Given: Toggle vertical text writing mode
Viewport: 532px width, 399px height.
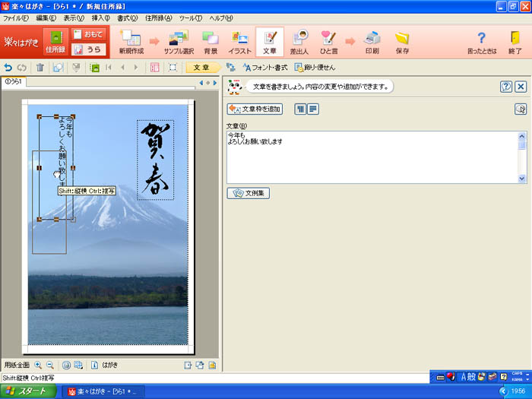Looking at the screenshot, I should coord(299,109).
